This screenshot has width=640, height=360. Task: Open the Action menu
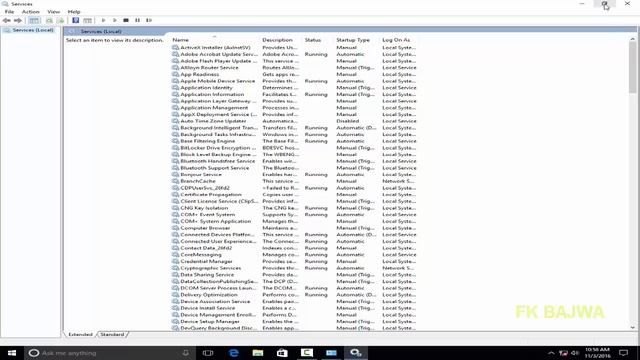(x=31, y=12)
